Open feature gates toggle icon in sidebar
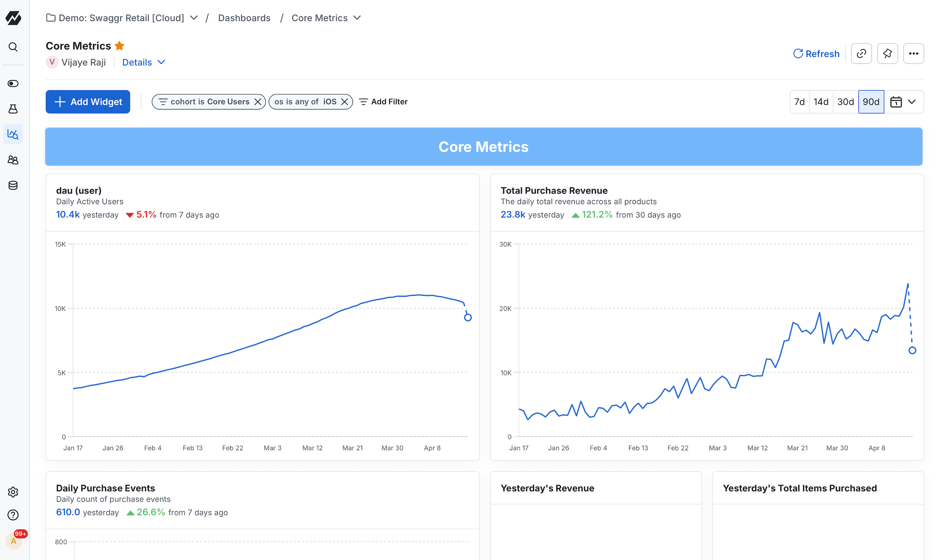The width and height of the screenshot is (943, 560). click(13, 83)
